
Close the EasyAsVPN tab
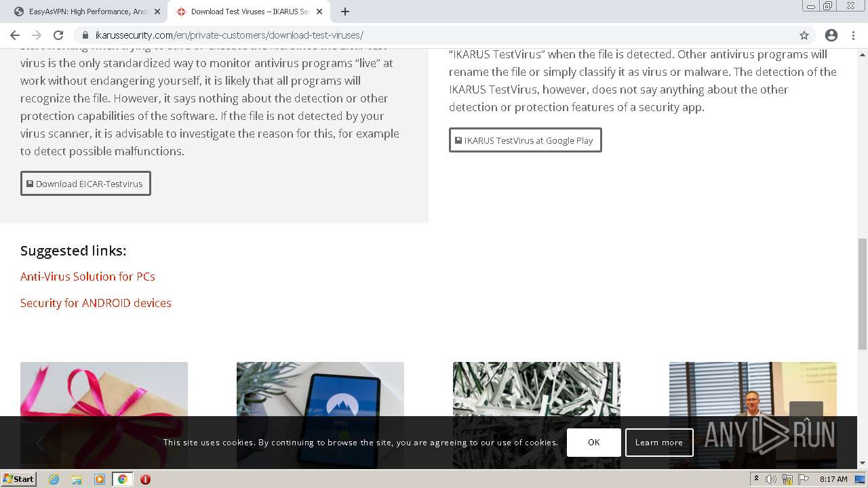[157, 12]
